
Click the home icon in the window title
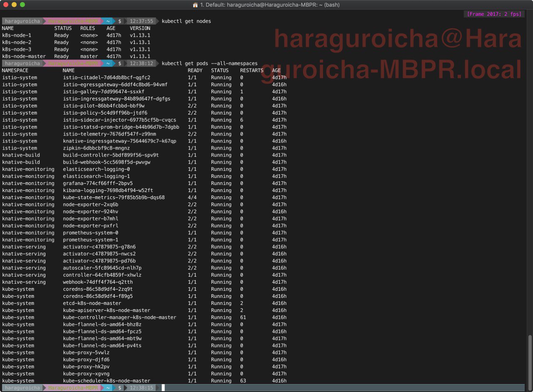point(195,5)
